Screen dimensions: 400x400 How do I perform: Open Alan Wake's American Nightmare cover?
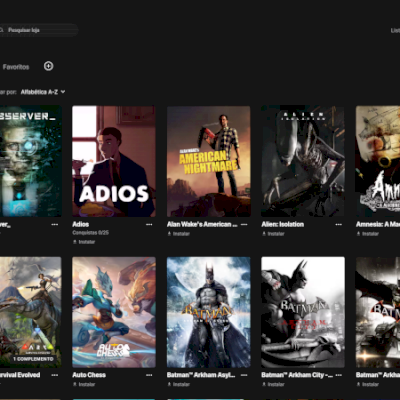[209, 161]
